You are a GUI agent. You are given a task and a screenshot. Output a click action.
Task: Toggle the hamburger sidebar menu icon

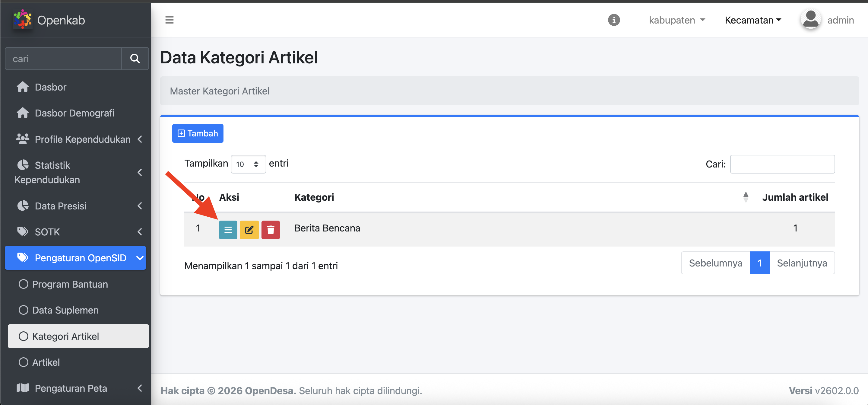pyautogui.click(x=169, y=20)
